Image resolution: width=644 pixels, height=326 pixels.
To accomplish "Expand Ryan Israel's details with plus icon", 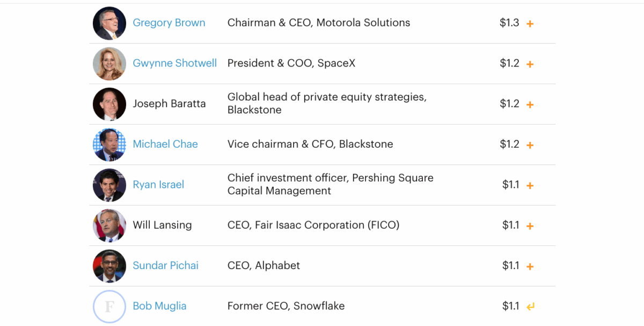I will (530, 185).
